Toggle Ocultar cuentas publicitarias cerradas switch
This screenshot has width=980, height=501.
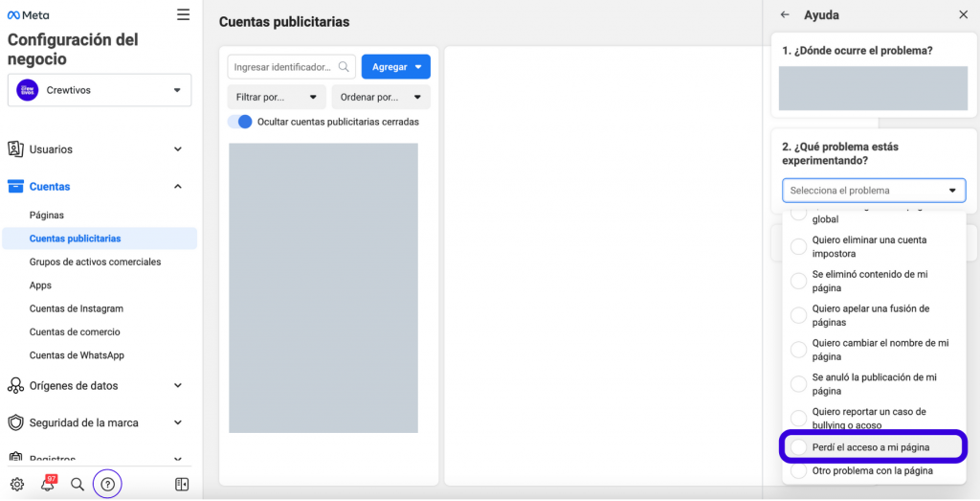click(240, 122)
